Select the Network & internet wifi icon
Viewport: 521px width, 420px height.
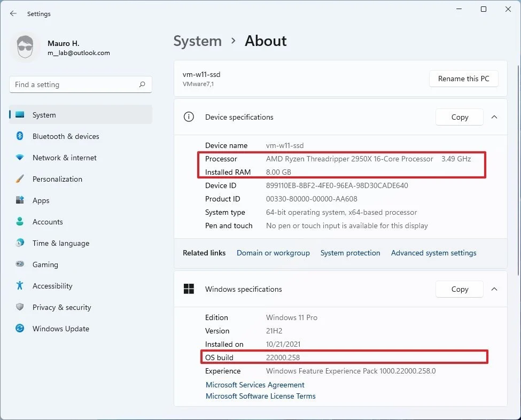point(20,158)
